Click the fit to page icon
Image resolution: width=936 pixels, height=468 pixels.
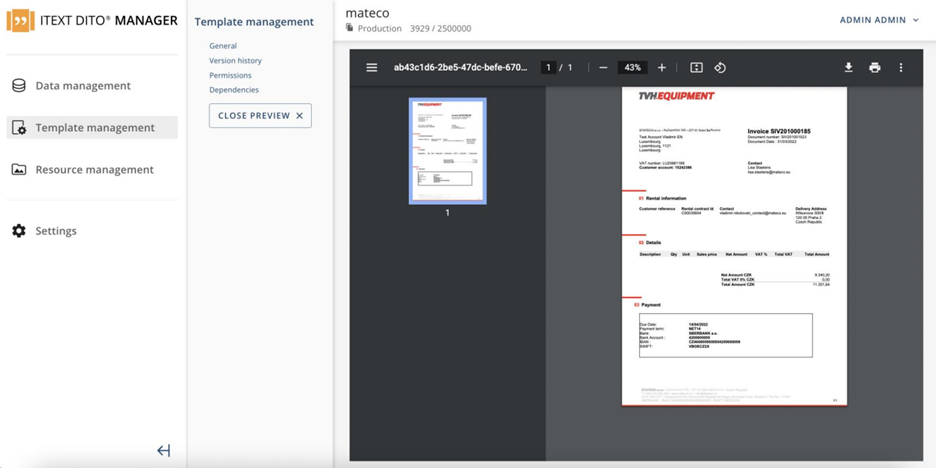click(x=696, y=68)
